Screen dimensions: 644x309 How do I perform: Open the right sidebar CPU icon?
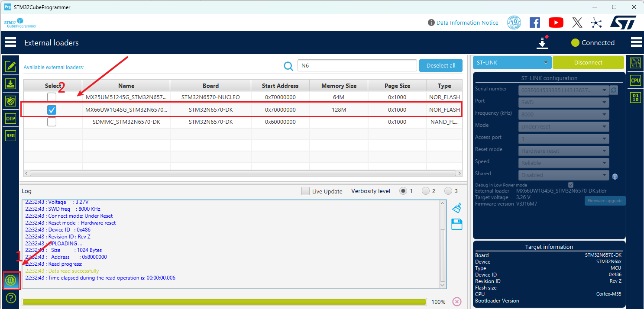click(x=635, y=80)
